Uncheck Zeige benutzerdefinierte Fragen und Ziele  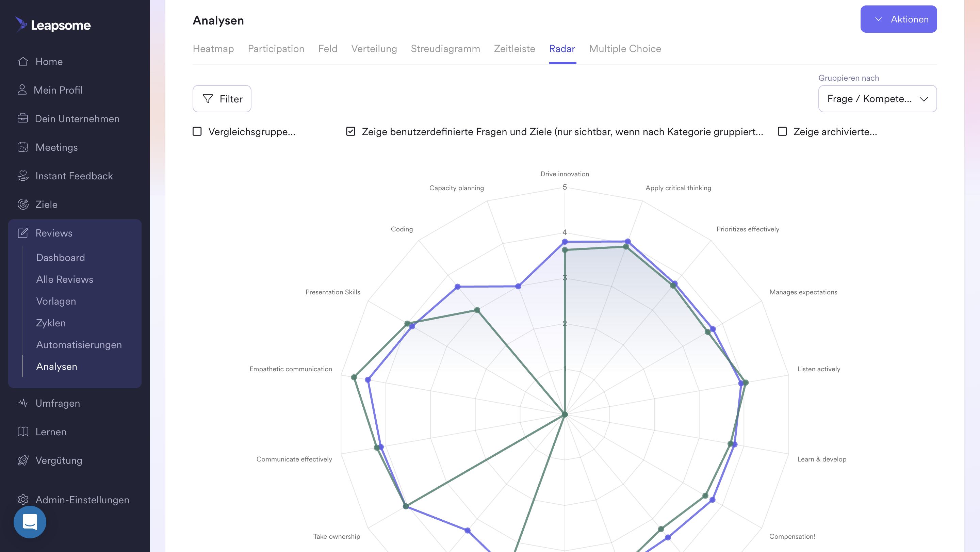coord(351,131)
